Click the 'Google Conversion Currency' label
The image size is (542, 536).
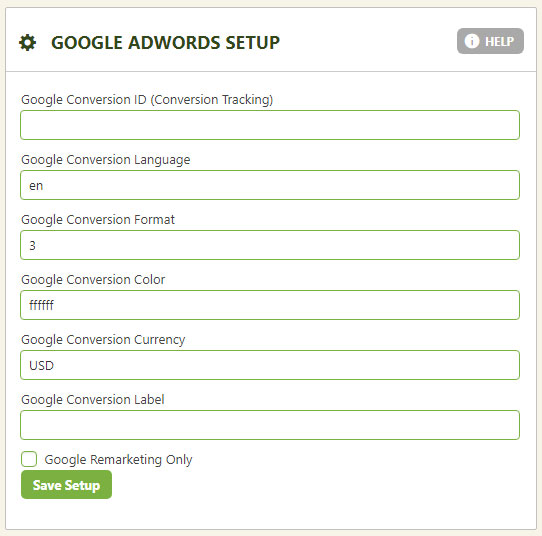point(103,340)
